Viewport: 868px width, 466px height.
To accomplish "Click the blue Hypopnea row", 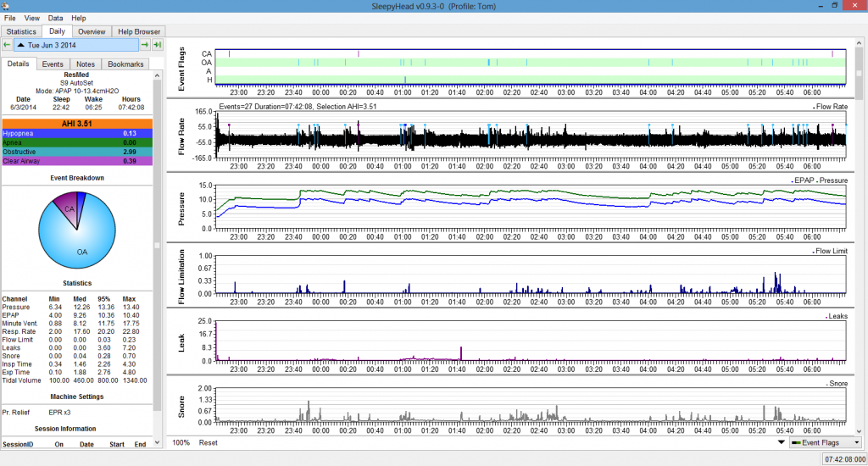I will [x=76, y=134].
